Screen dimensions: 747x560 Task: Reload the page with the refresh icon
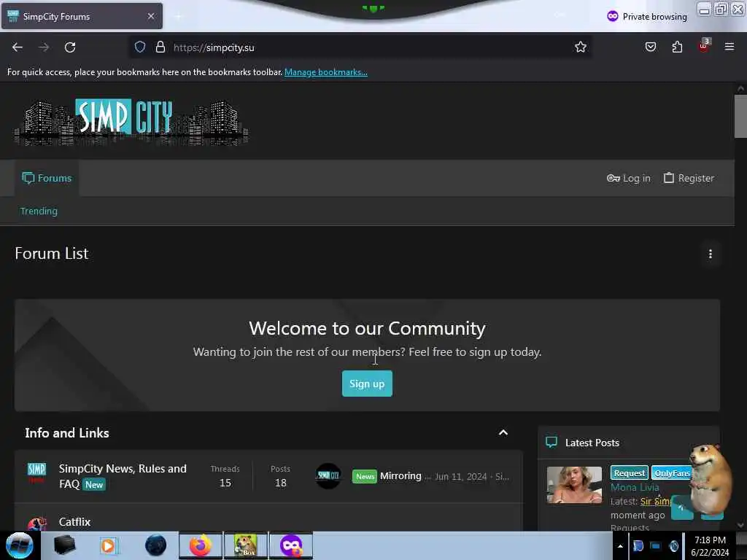coord(70,47)
